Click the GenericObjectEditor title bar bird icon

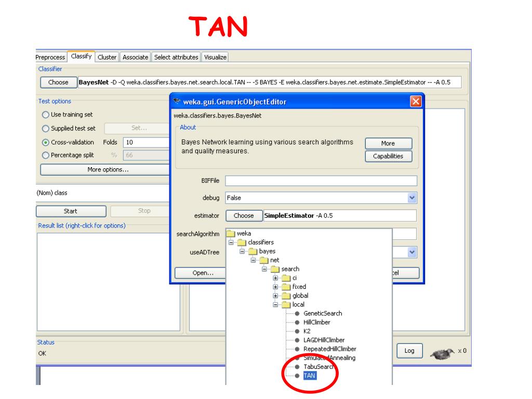click(x=177, y=101)
